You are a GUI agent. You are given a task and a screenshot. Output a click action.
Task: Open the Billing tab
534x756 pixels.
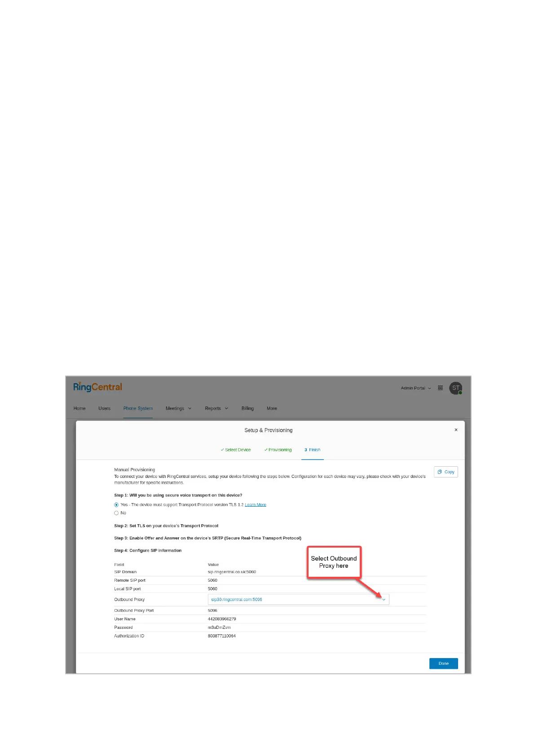coord(247,408)
